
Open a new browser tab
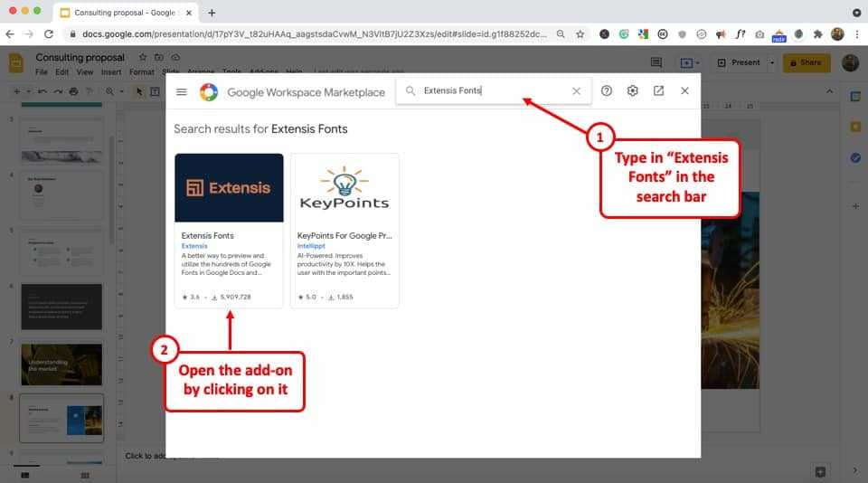pos(212,13)
